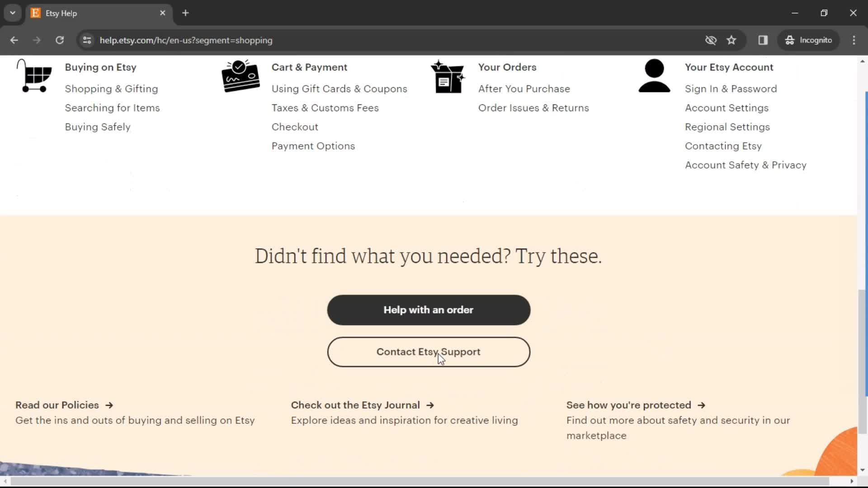This screenshot has width=868, height=488.
Task: Go back with the browser back arrow
Action: 14,40
